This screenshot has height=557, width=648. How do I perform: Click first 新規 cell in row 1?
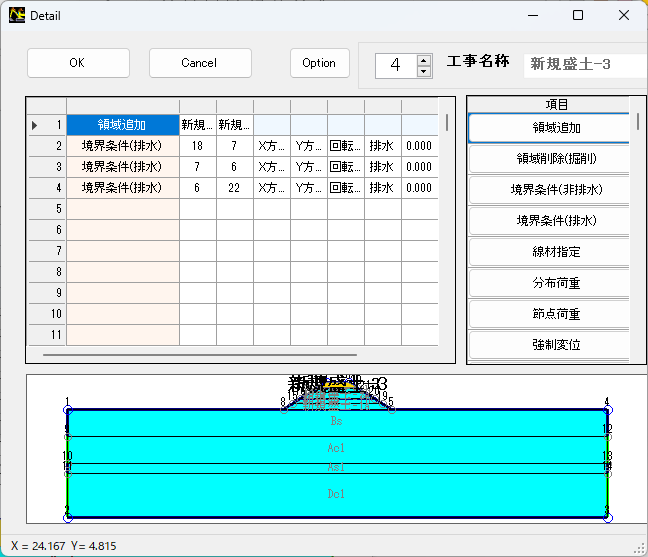198,125
